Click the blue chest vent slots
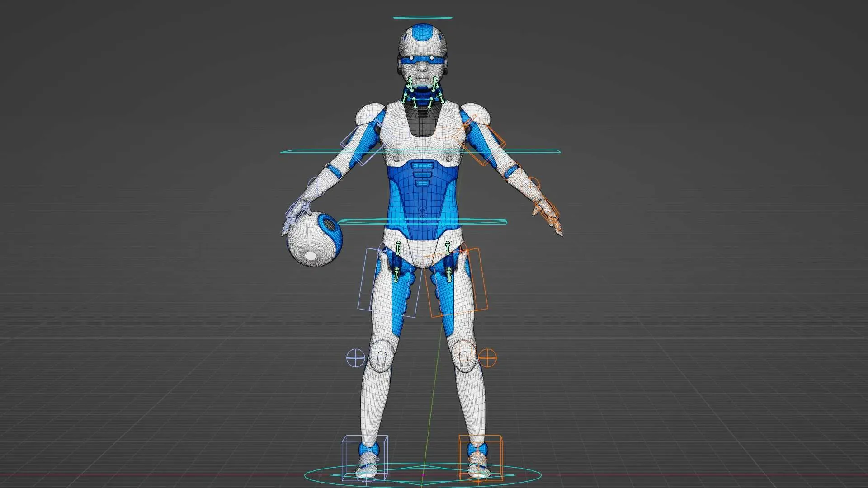The height and width of the screenshot is (488, 868). pos(422,175)
